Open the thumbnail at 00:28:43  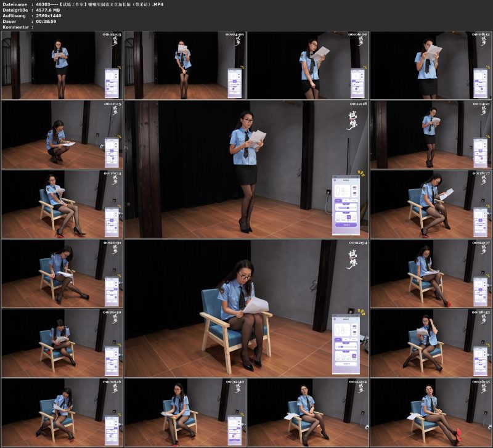click(x=431, y=343)
